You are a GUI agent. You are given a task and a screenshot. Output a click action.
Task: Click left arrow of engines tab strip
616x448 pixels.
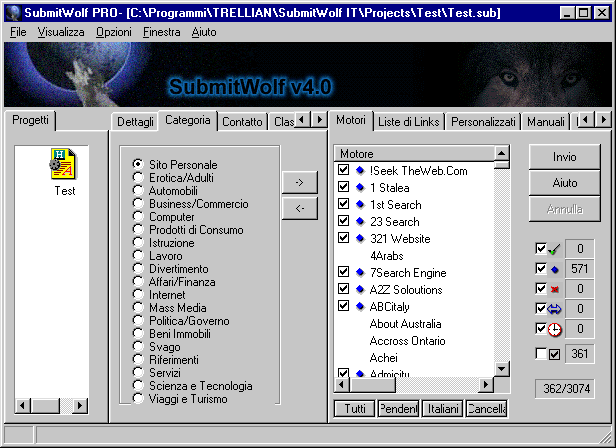[585, 119]
